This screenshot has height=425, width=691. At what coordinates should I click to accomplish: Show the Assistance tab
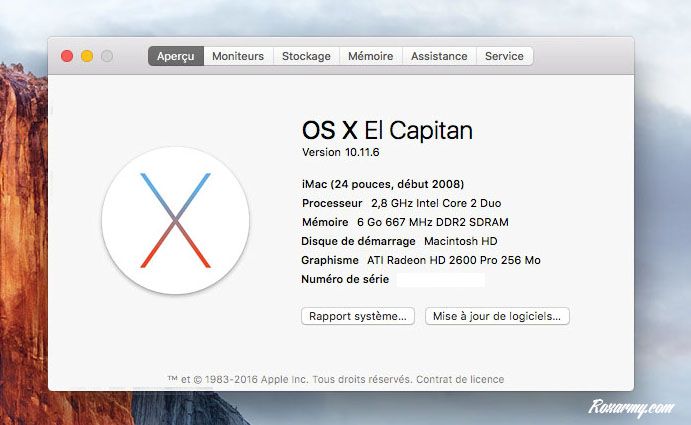tap(439, 57)
